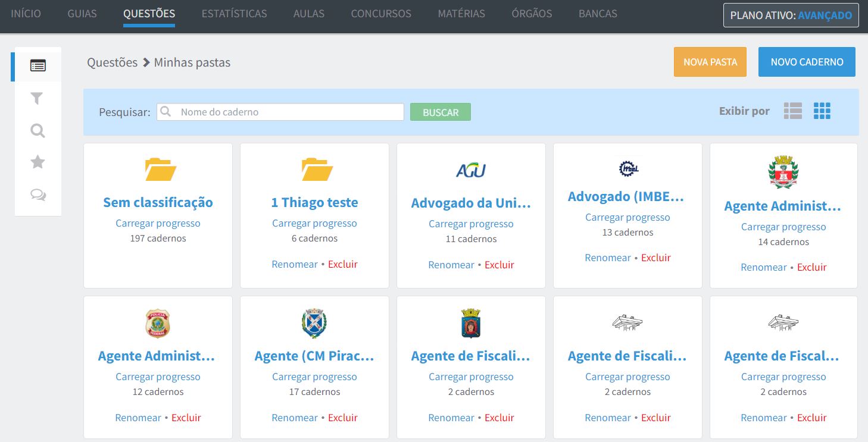The height and width of the screenshot is (442, 868).
Task: Rename the 1 Thiago teste folder
Action: (295, 264)
